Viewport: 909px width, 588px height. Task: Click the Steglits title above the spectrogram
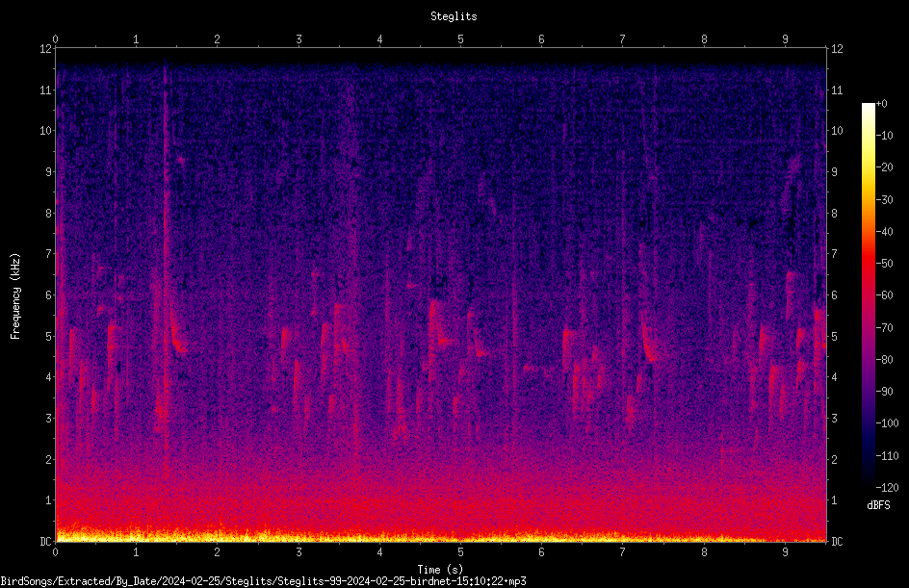pyautogui.click(x=454, y=16)
